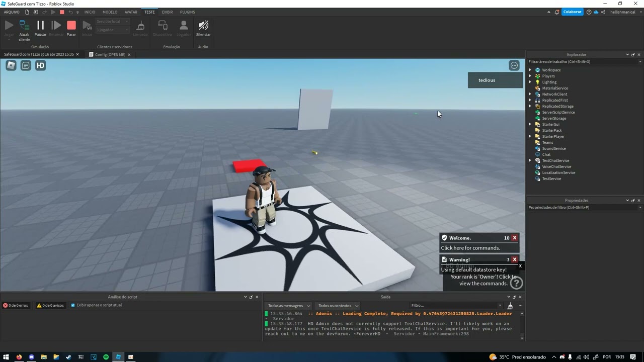The image size is (644, 362).
Task: Open the Roblox menu icon in viewport
Action: pyautogui.click(x=11, y=65)
